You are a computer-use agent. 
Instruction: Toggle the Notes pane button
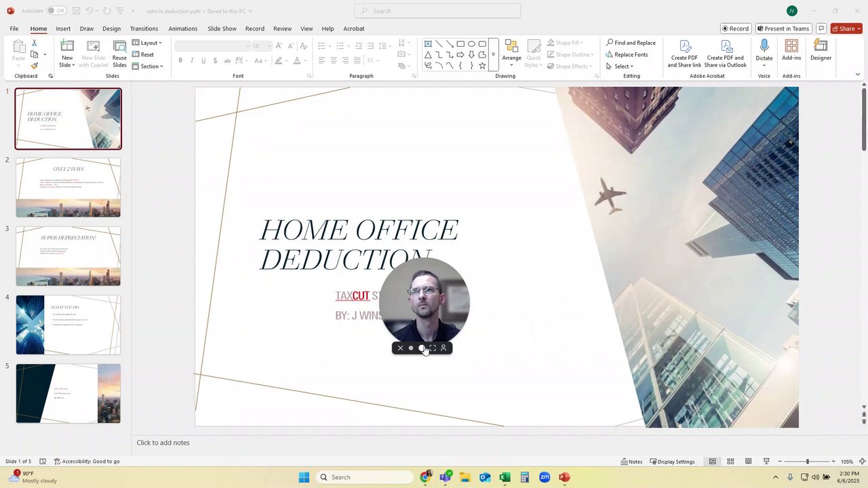click(x=631, y=462)
